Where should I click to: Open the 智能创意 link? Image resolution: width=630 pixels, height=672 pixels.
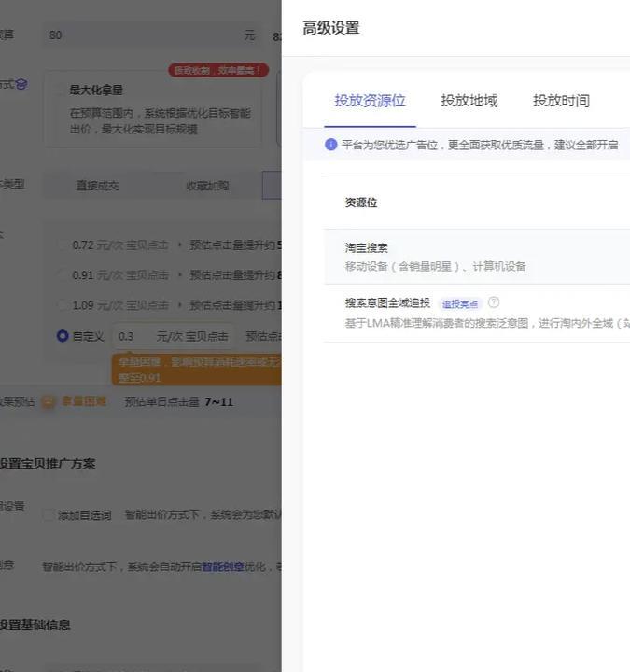tap(223, 567)
